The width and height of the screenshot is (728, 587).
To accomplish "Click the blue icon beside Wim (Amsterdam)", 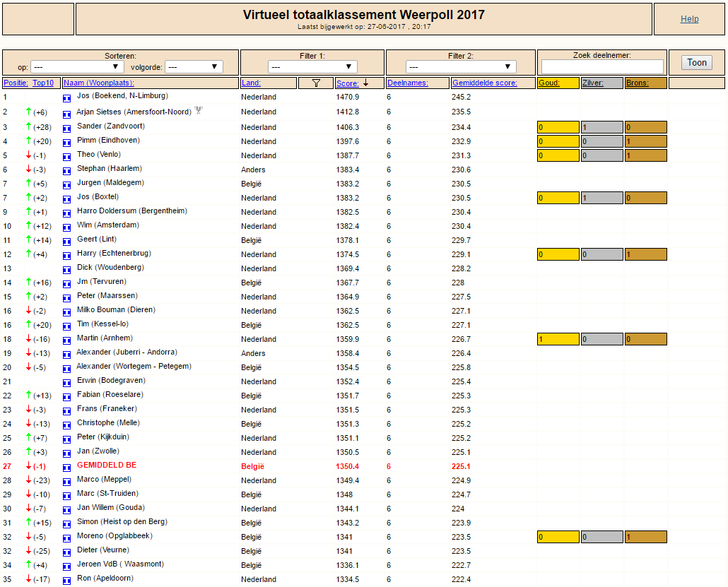I will pyautogui.click(x=67, y=227).
